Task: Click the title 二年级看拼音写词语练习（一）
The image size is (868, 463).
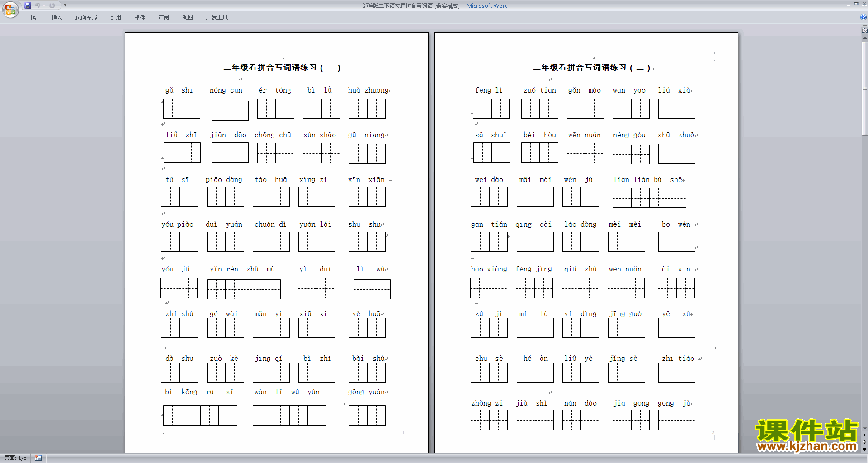Action: click(x=282, y=68)
